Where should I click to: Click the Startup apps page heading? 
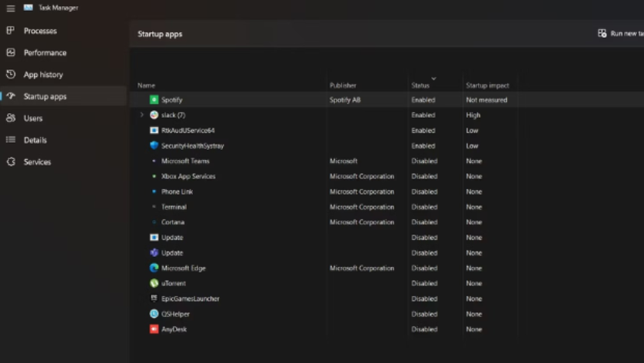click(x=160, y=34)
